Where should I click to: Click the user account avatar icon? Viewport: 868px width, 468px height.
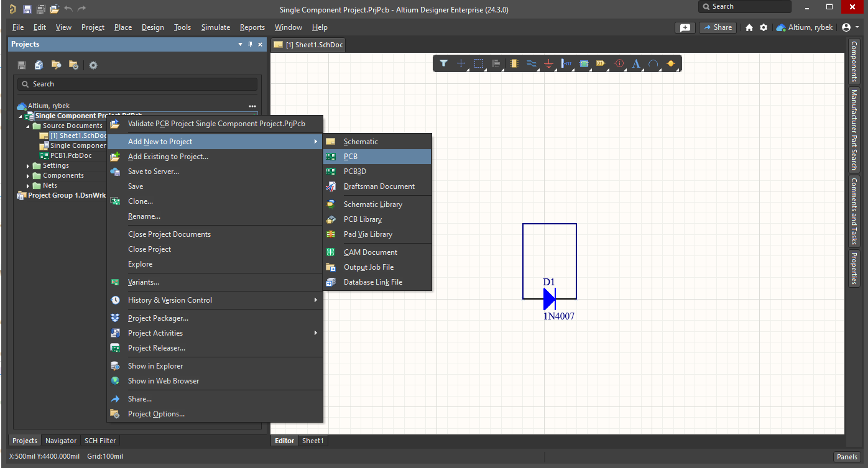pyautogui.click(x=846, y=27)
